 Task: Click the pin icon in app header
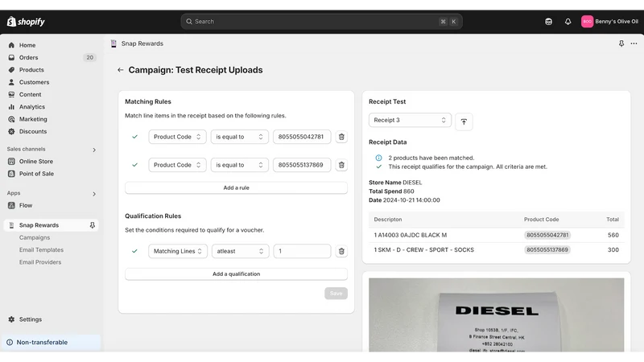(621, 43)
